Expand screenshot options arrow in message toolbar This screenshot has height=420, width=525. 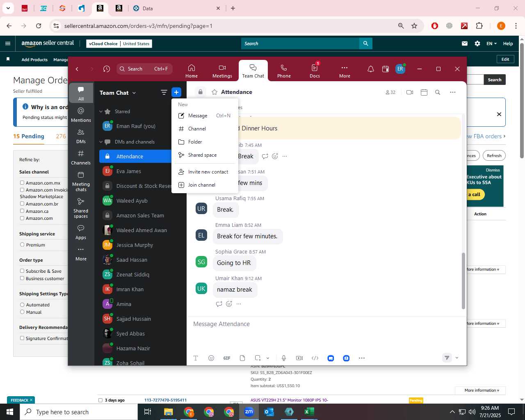268,358
